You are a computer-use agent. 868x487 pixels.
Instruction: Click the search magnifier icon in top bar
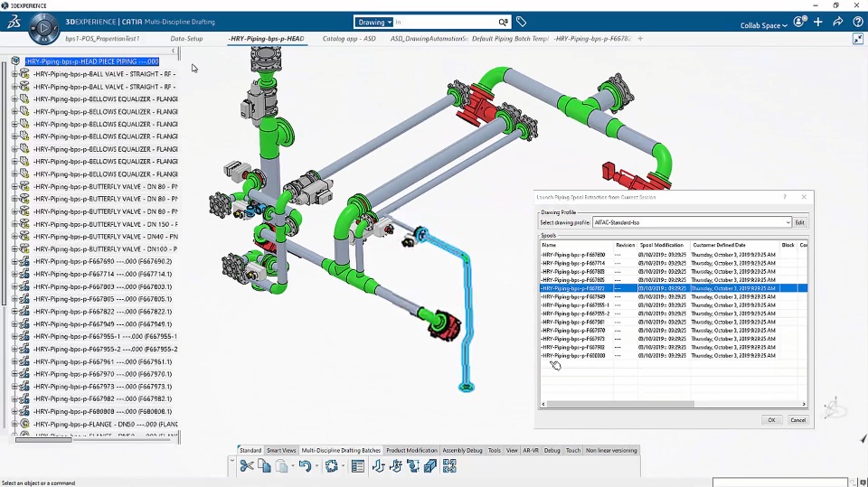pos(503,22)
